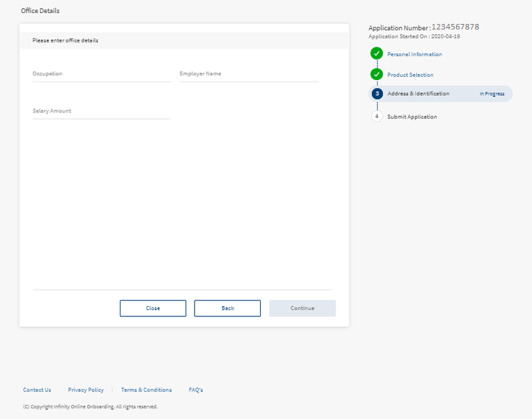
Task: View the Terms & Conditions link
Action: pyautogui.click(x=147, y=390)
